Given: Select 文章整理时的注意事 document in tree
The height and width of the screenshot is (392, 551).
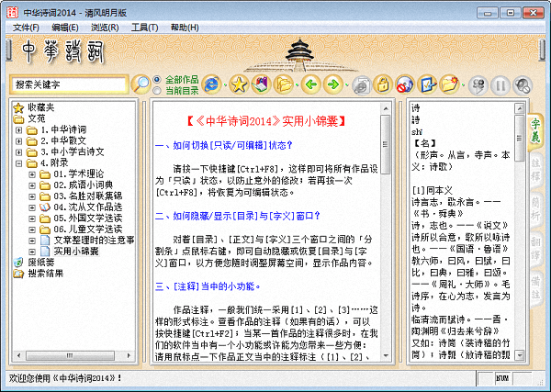Looking at the screenshot, I should [93, 240].
